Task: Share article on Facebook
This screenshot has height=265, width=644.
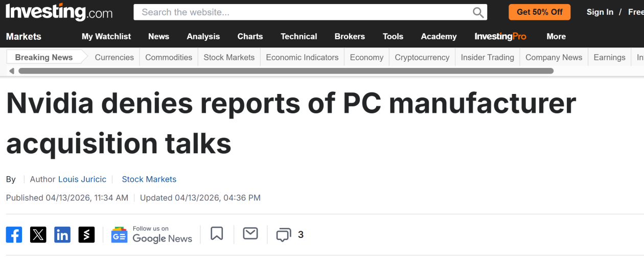Action: [14, 234]
